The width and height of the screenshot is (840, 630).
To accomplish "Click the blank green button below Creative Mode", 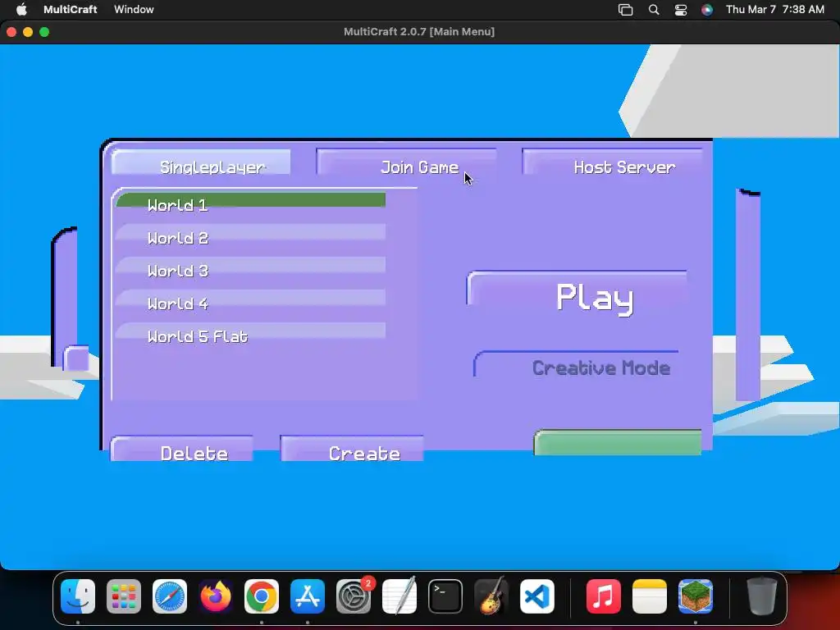I will 618,443.
